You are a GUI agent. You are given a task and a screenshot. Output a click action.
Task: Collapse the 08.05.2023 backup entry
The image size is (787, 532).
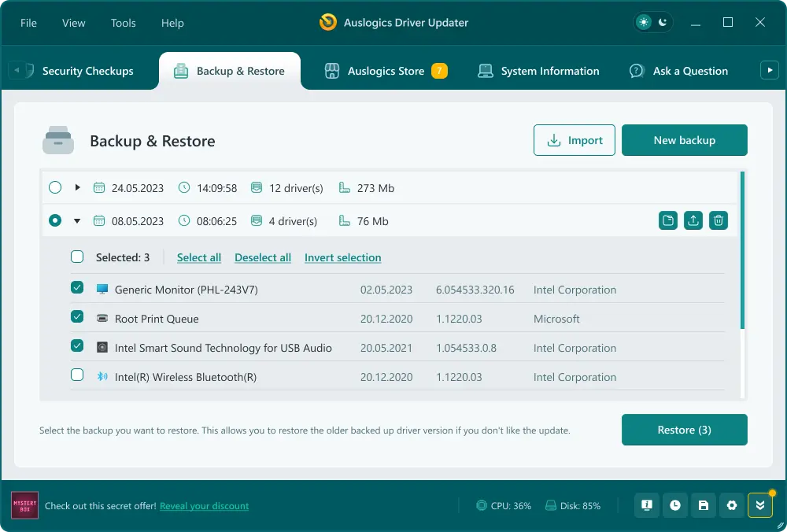pyautogui.click(x=77, y=221)
